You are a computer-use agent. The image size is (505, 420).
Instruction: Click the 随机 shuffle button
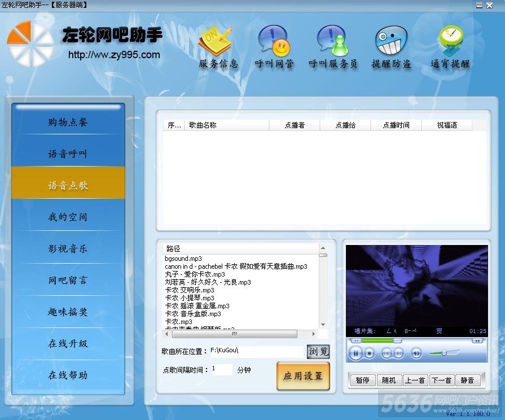[x=389, y=380]
